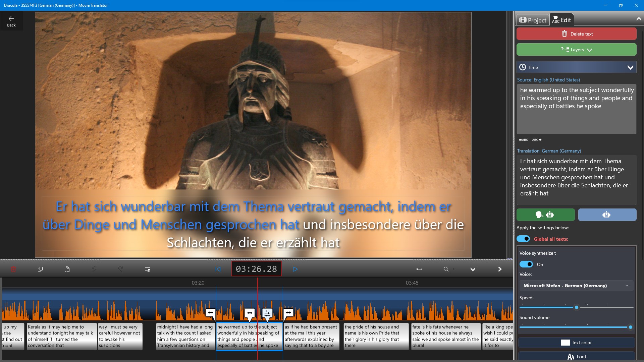This screenshot has width=644, height=362.
Task: Toggle the Global all texts switch
Action: click(523, 239)
